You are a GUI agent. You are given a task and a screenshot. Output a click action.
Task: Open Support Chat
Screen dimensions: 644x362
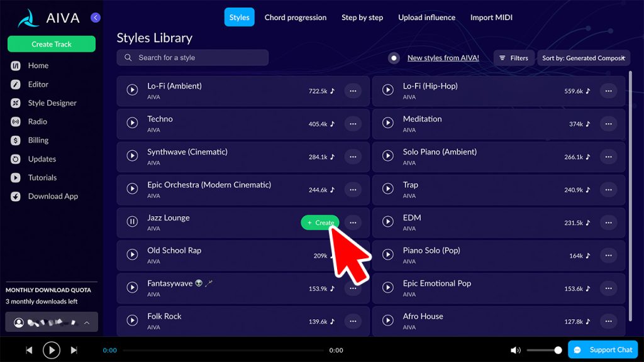pos(603,349)
